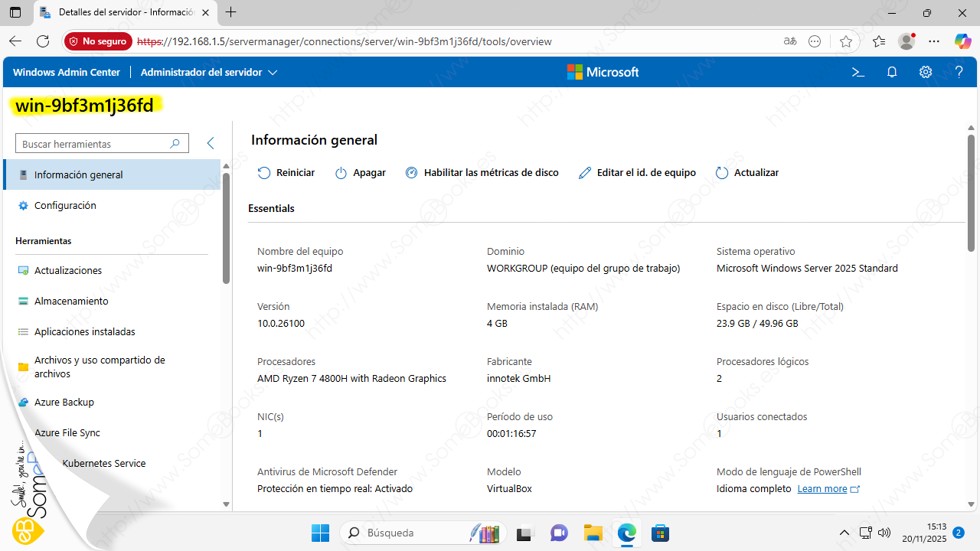The image size is (980, 551).
Task: Open Aplicaciones instaladas tool
Action: pos(84,331)
